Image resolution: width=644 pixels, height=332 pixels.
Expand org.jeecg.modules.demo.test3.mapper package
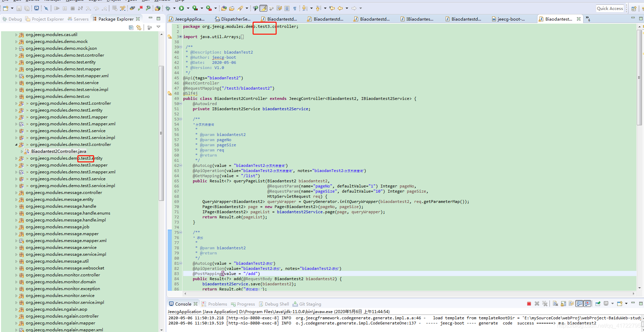16,165
